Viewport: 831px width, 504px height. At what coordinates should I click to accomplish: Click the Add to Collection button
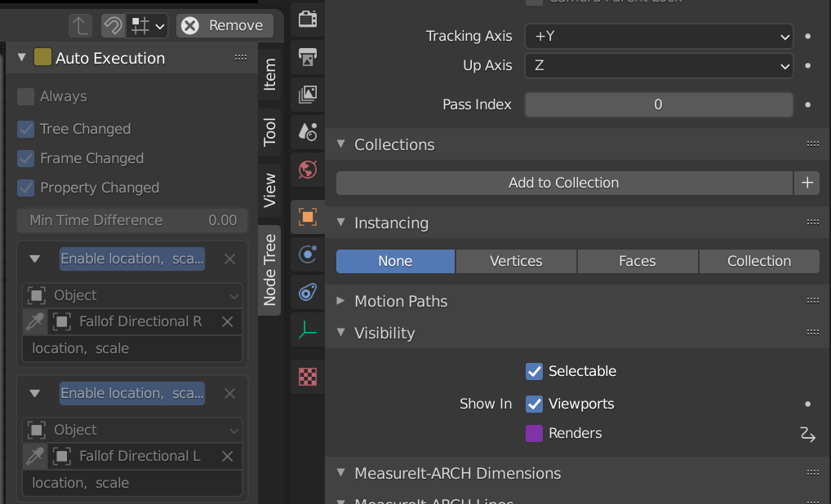563,183
